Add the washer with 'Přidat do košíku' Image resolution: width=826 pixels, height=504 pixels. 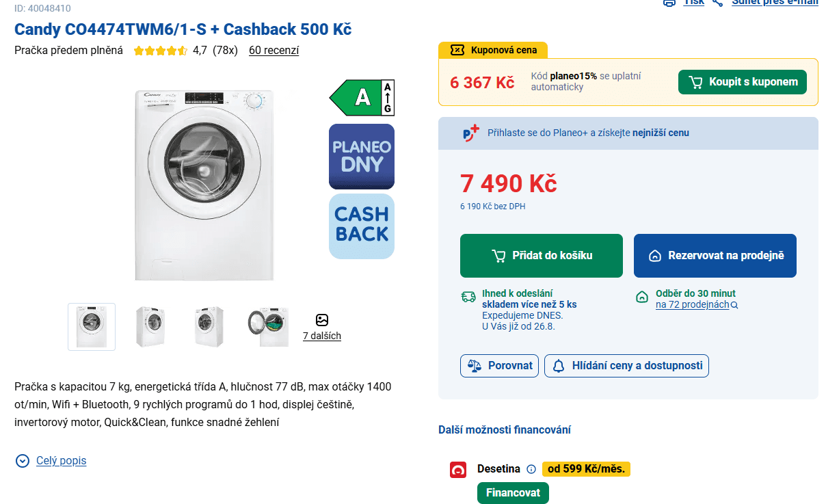pyautogui.click(x=541, y=256)
